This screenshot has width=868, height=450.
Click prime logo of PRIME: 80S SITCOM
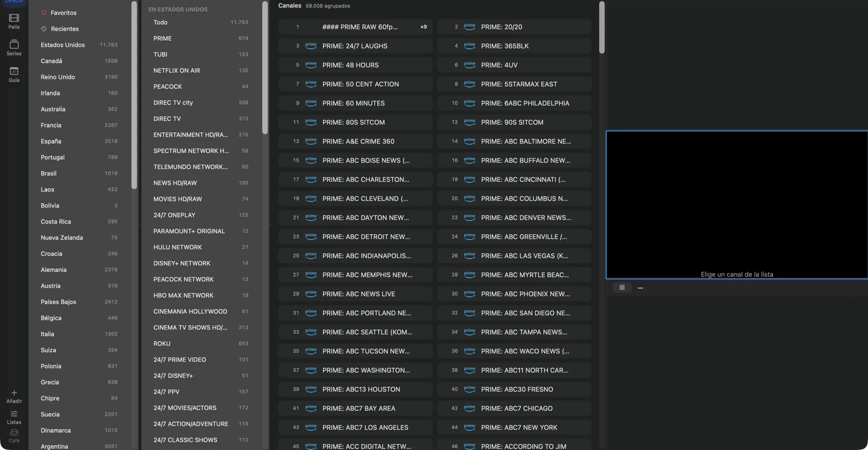[x=311, y=122]
